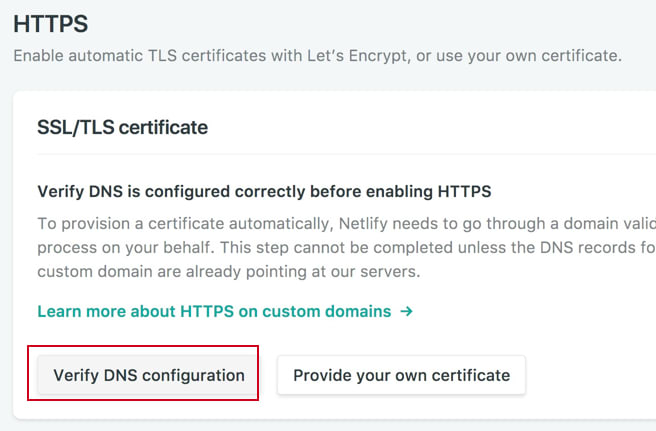This screenshot has width=656, height=431.
Task: Select the 'Verify DNS is configured correctly' heading
Action: pyautogui.click(x=264, y=192)
